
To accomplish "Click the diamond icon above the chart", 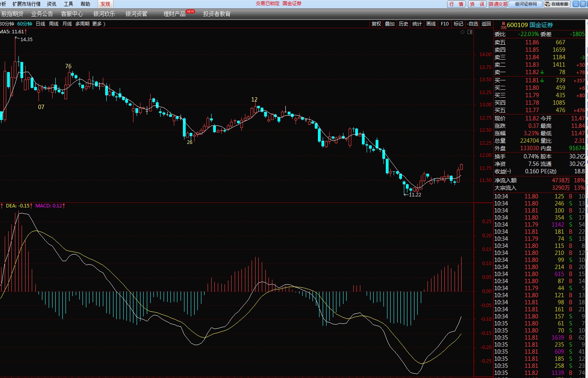I will point(462,32).
